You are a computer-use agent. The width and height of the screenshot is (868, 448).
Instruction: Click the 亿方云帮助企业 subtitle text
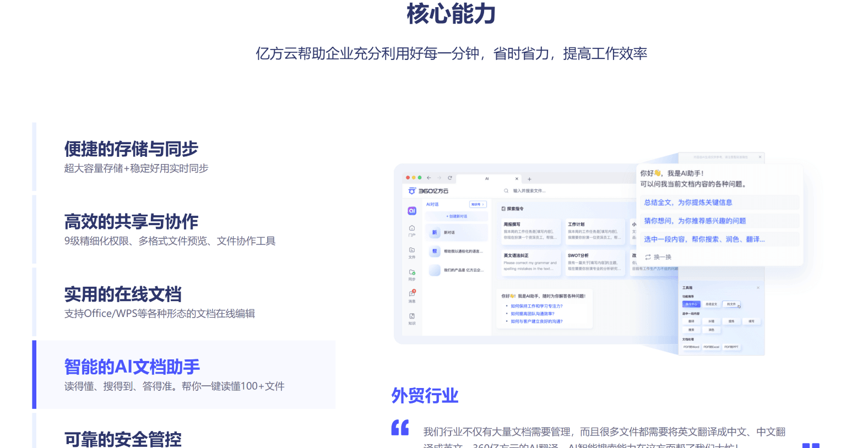[451, 53]
